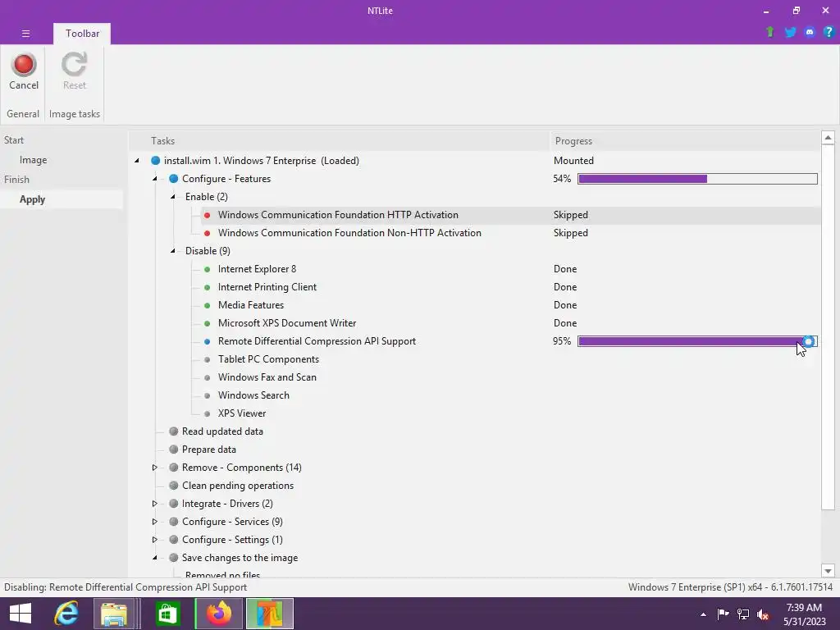Screen dimensions: 840x630
Task: Click the Finish section heading in sidebar
Action: (x=16, y=180)
